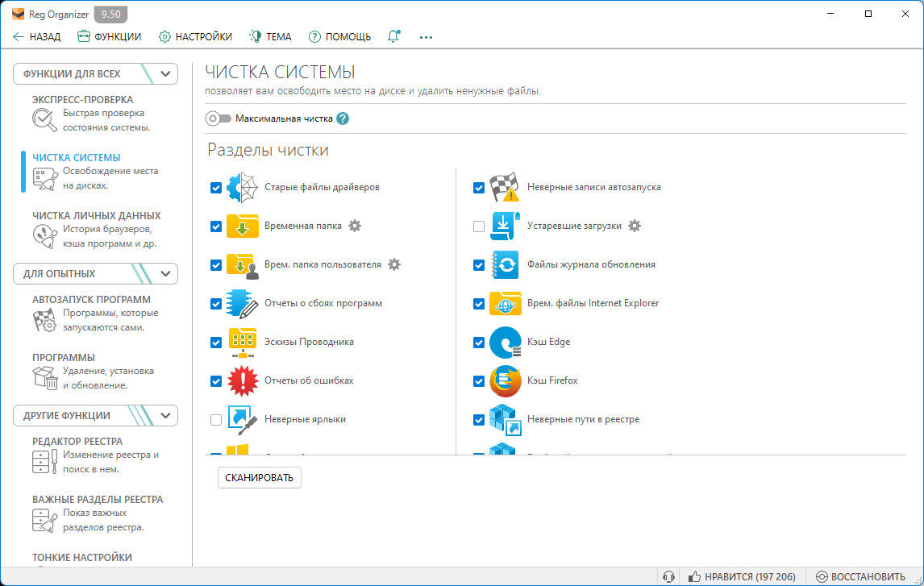Screen dimensions: 924x586
Task: Click the СКАНИРОВАТЬ button
Action: tap(260, 478)
